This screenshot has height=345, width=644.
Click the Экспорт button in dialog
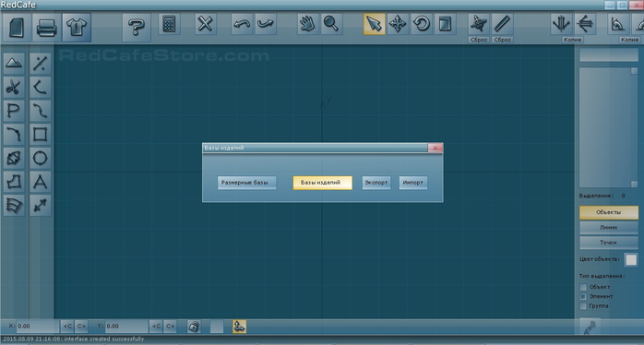tap(376, 183)
